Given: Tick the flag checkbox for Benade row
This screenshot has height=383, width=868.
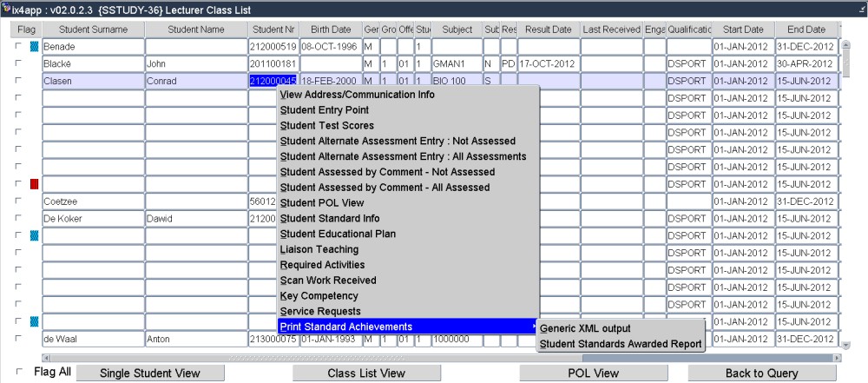Looking at the screenshot, I should 19,47.
